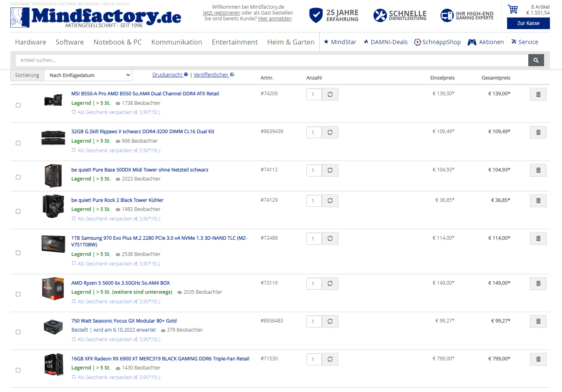Open the Heim & Garten menu

pos(291,42)
